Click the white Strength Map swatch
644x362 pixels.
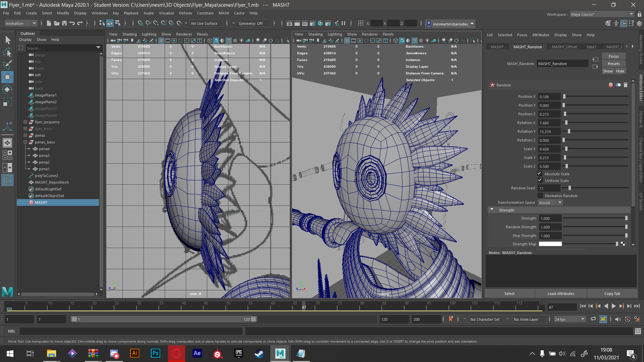coord(550,244)
